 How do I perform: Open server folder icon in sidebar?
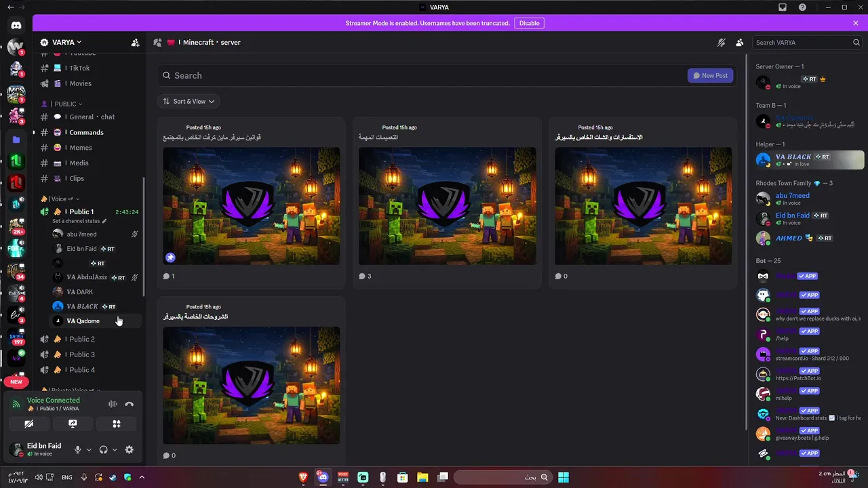(16, 140)
